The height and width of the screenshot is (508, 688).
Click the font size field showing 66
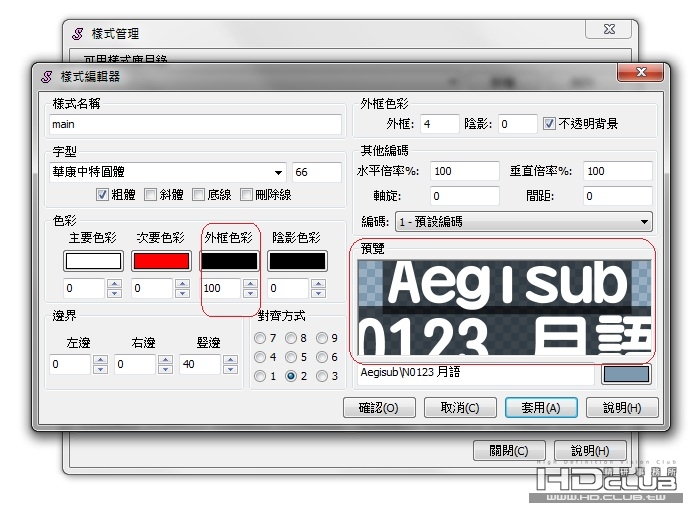pyautogui.click(x=317, y=172)
